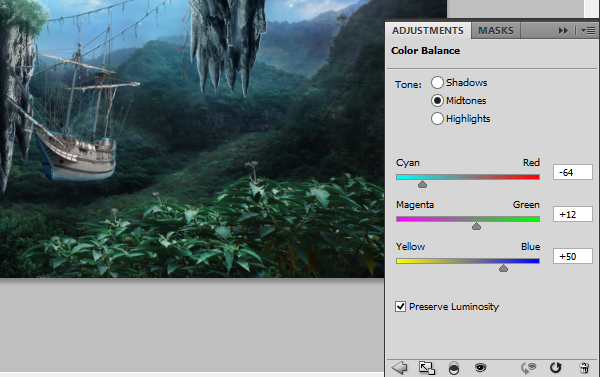Toggle layer visibility eye icon

481,368
